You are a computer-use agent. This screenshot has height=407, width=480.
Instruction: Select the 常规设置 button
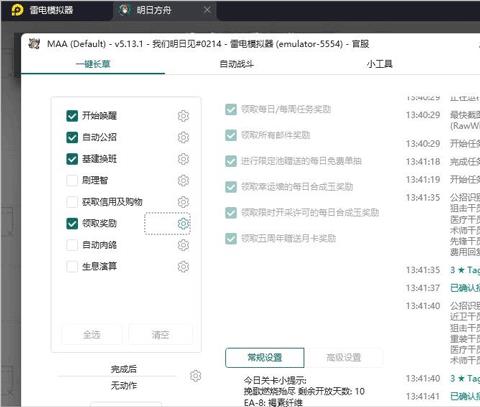[x=265, y=358]
